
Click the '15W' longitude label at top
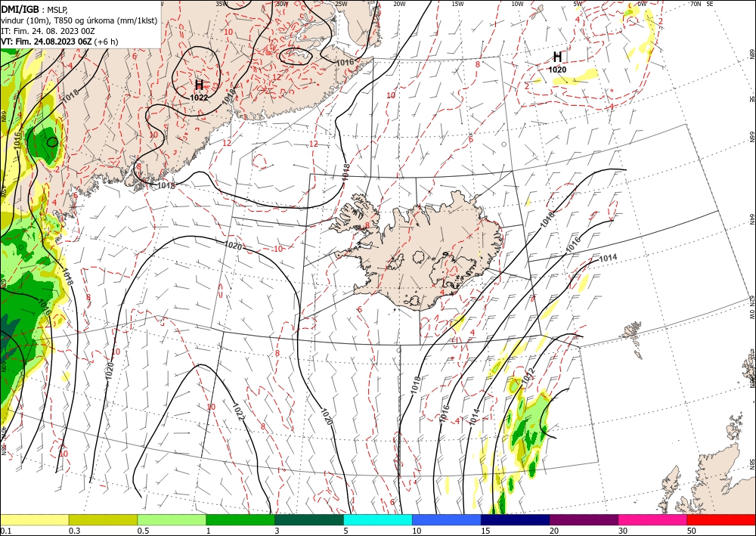(457, 4)
